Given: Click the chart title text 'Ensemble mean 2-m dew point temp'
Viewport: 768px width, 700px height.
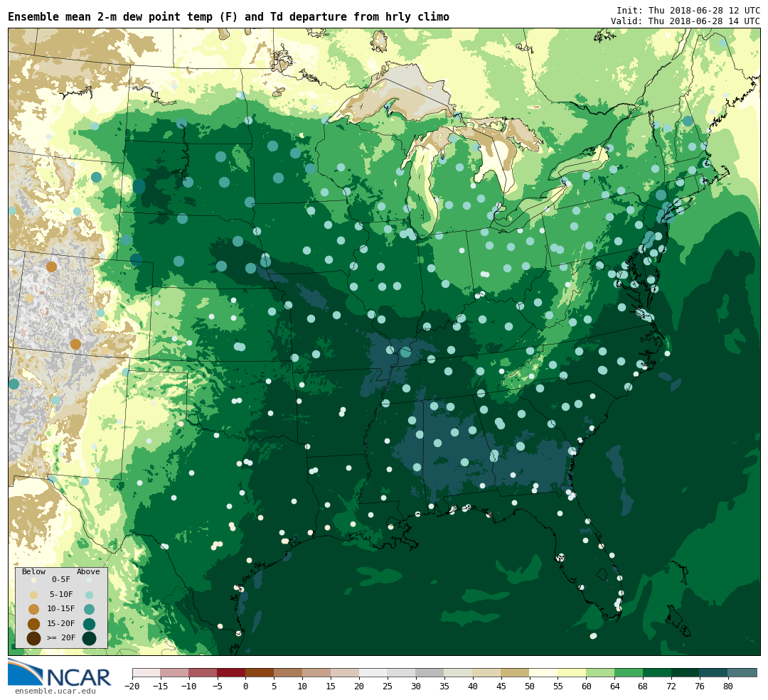Looking at the screenshot, I should [112, 16].
